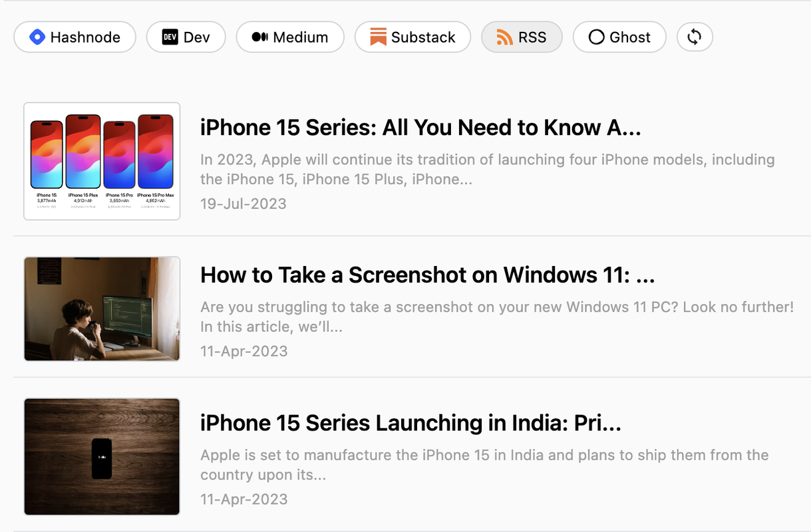This screenshot has height=532, width=811.
Task: Open the Ghost tab
Action: point(619,37)
